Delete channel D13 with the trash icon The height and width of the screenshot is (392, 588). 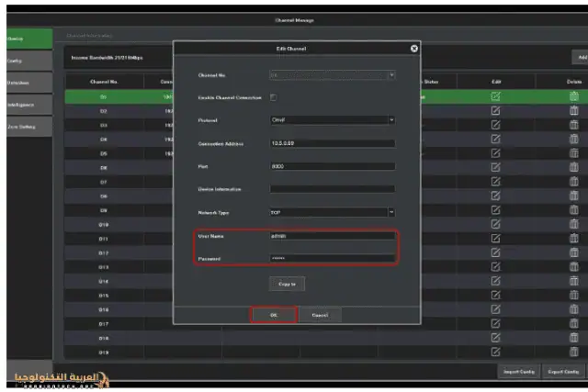pyautogui.click(x=573, y=267)
